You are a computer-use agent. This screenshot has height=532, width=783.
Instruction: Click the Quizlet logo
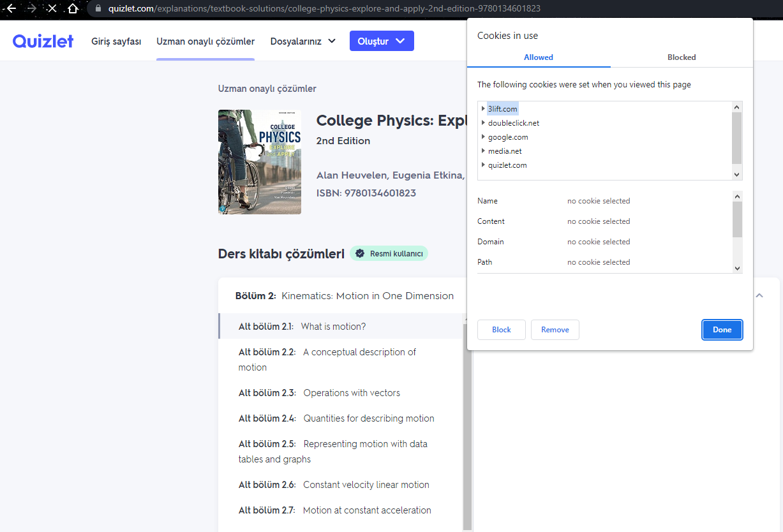pyautogui.click(x=43, y=41)
